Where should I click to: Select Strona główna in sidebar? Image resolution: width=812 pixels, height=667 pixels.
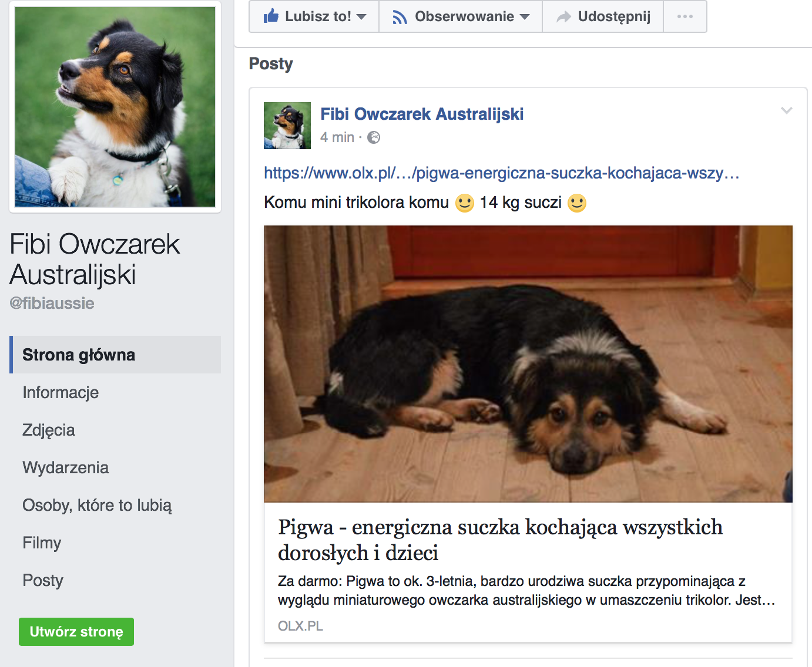[115, 355]
